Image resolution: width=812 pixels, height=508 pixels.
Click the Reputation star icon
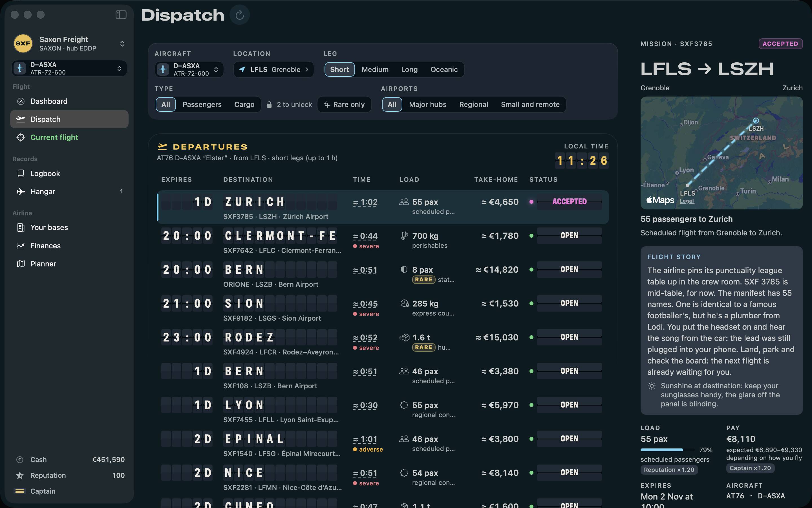point(20,476)
